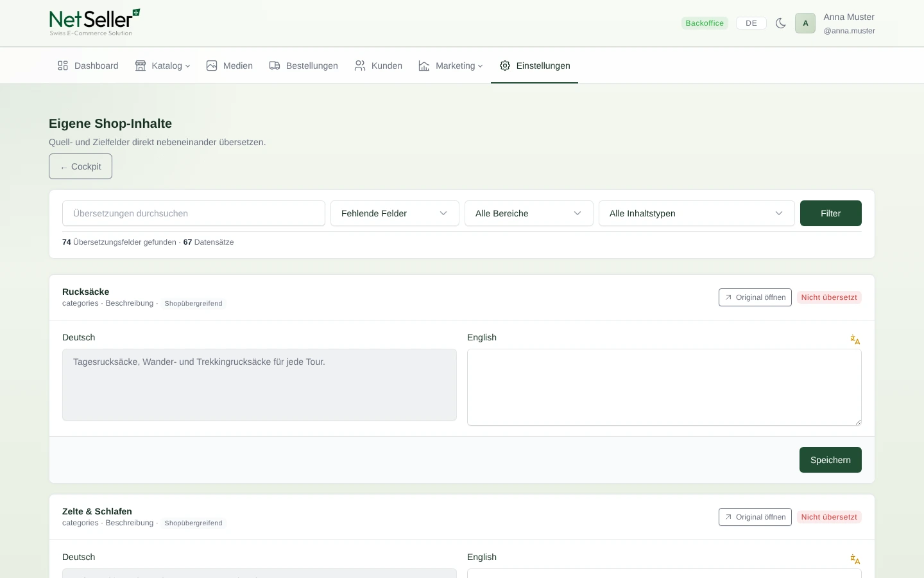Auto-translate Zelte & Schlafen English field icon
The width and height of the screenshot is (924, 578).
(855, 559)
